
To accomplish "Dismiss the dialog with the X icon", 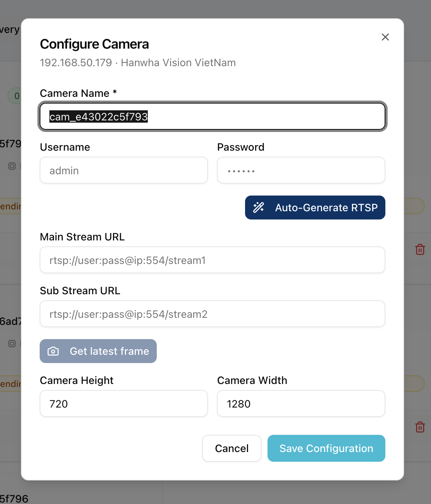I will coord(385,37).
